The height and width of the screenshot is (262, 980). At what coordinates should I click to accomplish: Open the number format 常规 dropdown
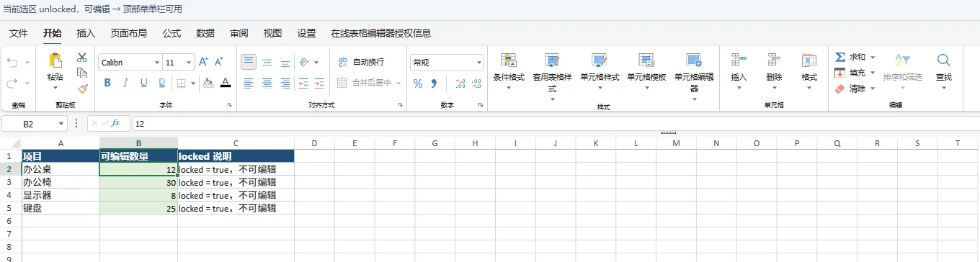(479, 63)
